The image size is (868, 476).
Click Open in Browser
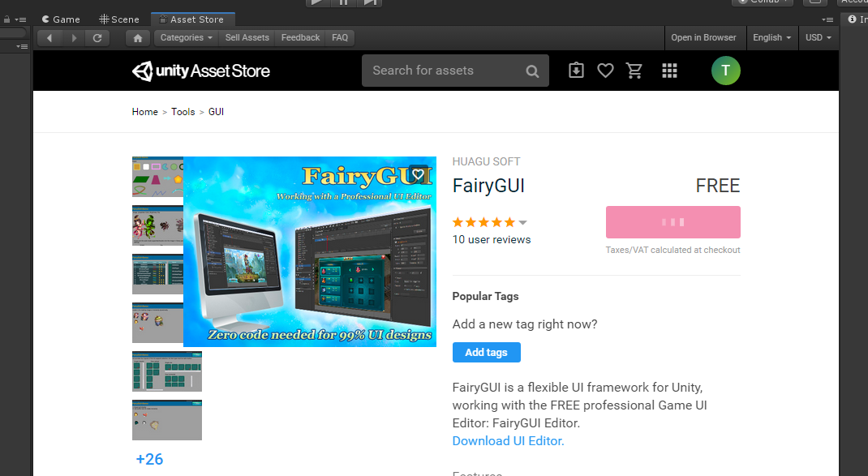tap(703, 37)
